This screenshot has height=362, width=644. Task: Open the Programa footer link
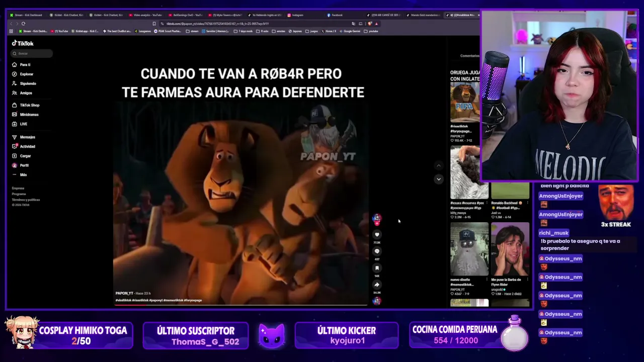pyautogui.click(x=19, y=194)
